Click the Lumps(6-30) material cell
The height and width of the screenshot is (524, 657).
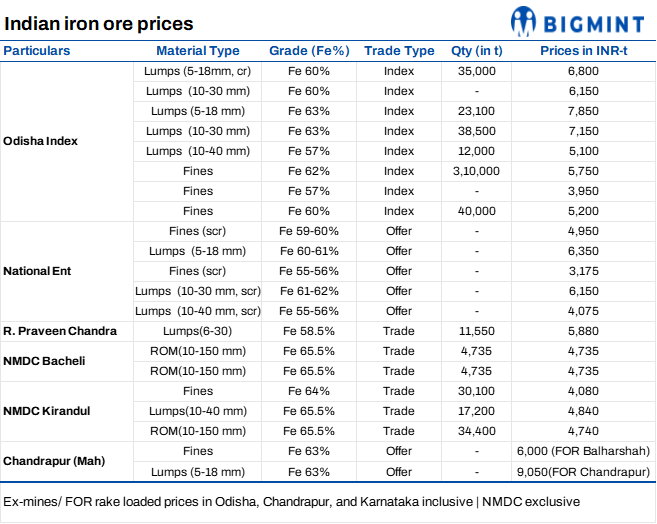198,331
